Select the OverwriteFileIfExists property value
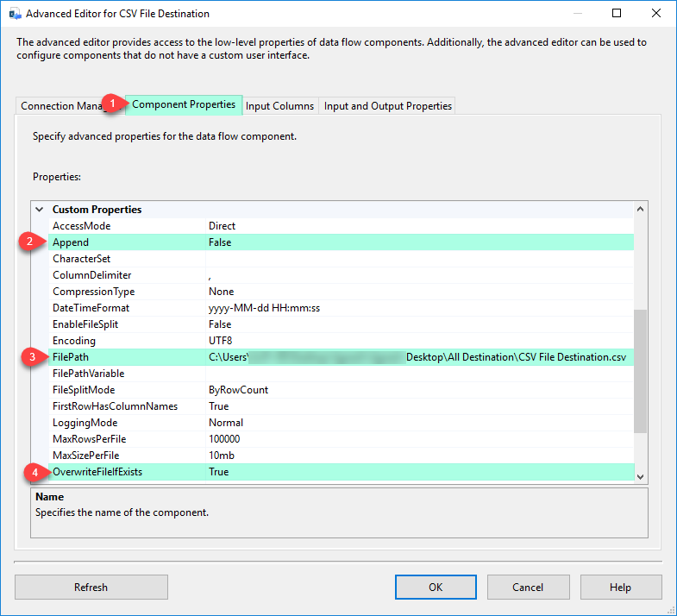Image resolution: width=677 pixels, height=616 pixels. point(418,472)
